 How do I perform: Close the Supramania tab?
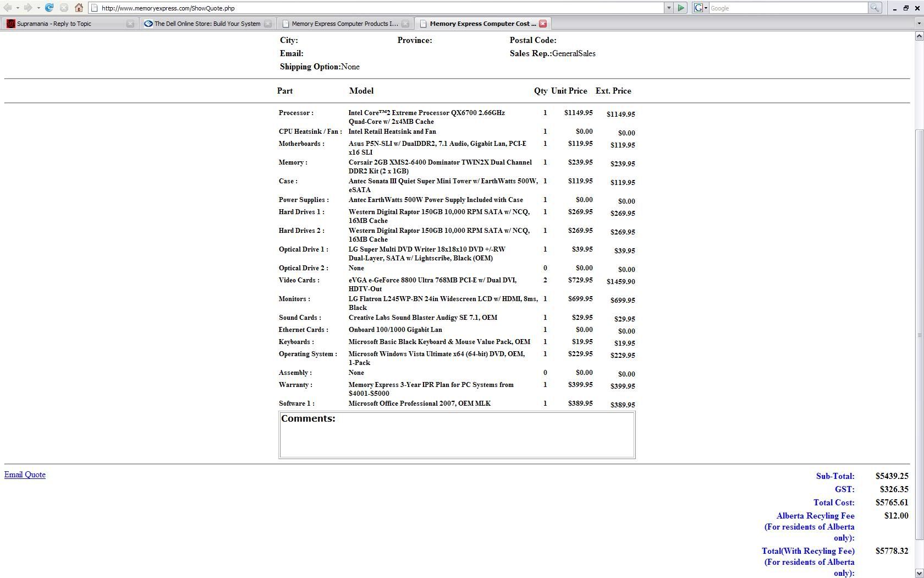[130, 24]
